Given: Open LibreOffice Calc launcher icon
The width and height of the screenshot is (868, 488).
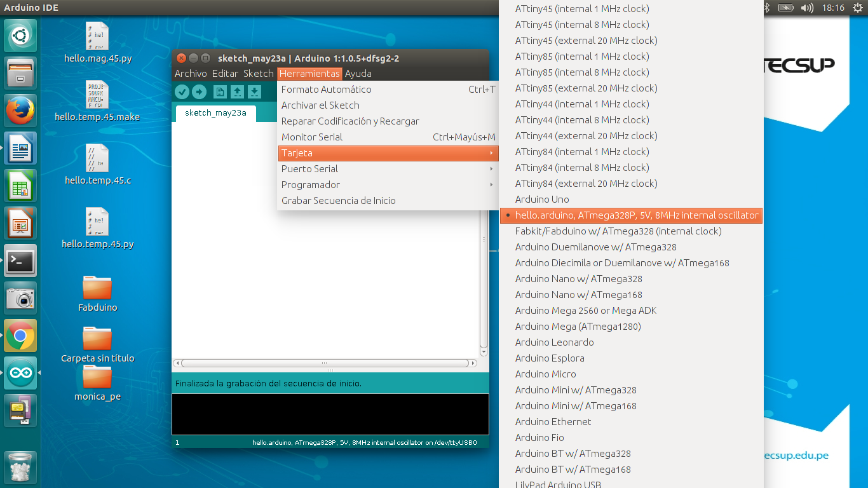Looking at the screenshot, I should click(20, 186).
